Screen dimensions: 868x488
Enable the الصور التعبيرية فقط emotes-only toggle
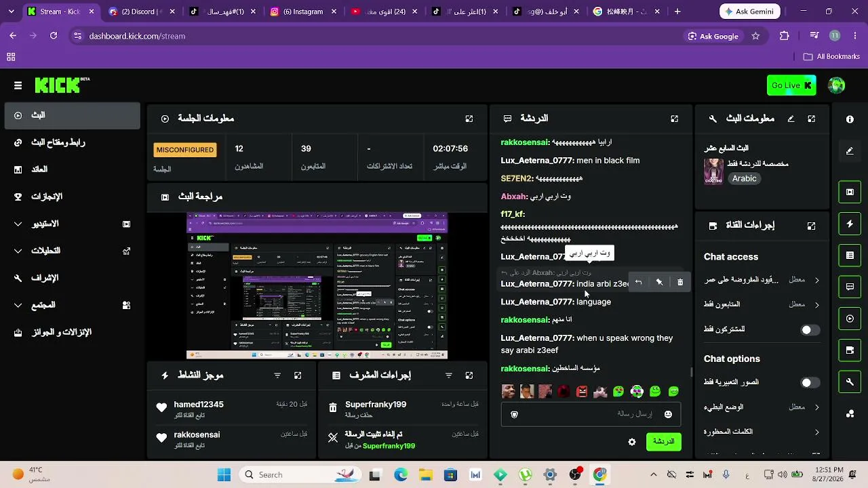(810, 383)
